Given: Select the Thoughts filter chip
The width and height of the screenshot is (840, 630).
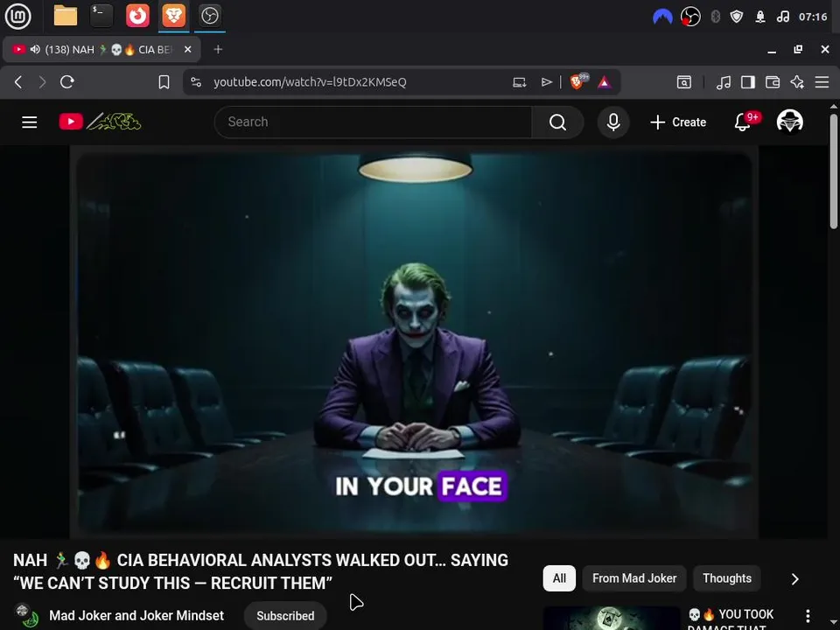Looking at the screenshot, I should (x=727, y=578).
